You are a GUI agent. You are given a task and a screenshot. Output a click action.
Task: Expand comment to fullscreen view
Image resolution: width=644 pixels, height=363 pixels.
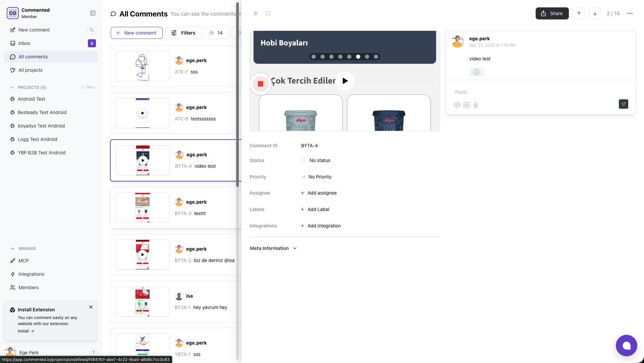268,13
